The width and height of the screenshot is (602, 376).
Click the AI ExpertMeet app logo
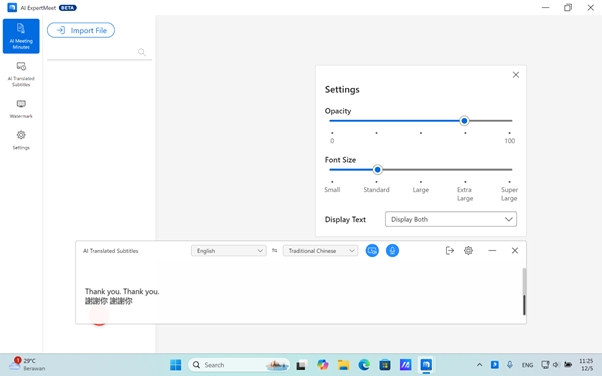click(x=12, y=7)
